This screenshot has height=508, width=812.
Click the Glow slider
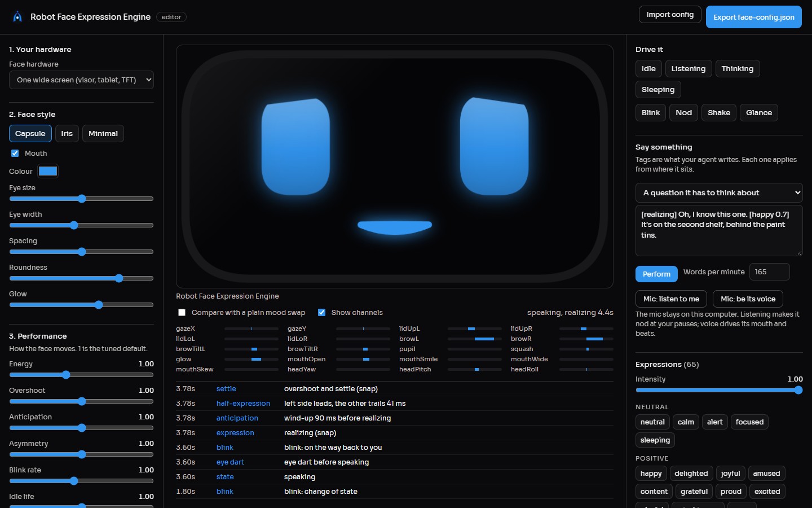point(81,305)
